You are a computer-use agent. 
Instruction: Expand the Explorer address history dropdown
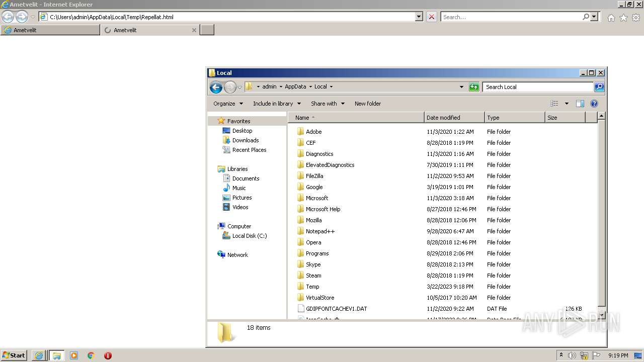[461, 87]
